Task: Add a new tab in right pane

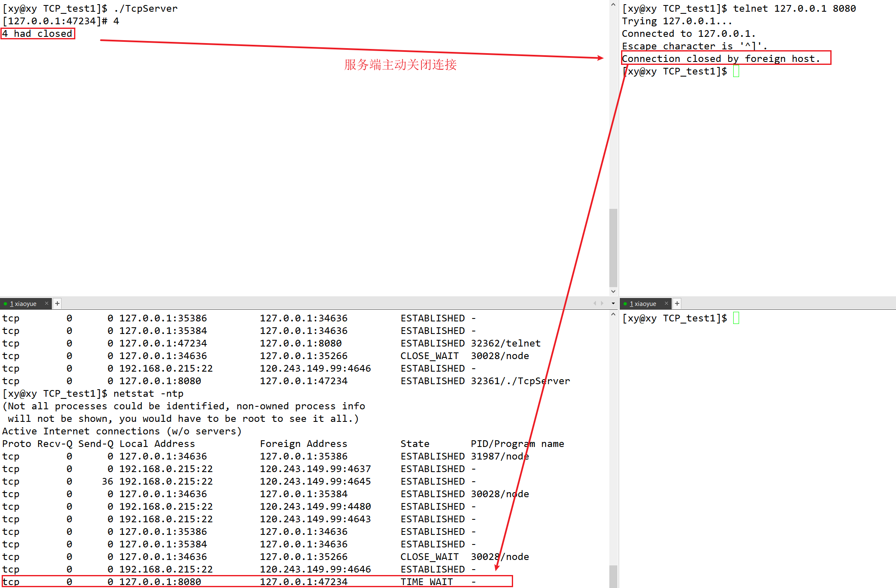Action: point(677,303)
